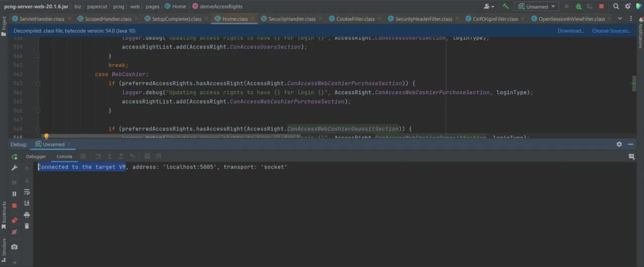
Task: Switch to SetupCompleted.class tab
Action: pyautogui.click(x=177, y=19)
